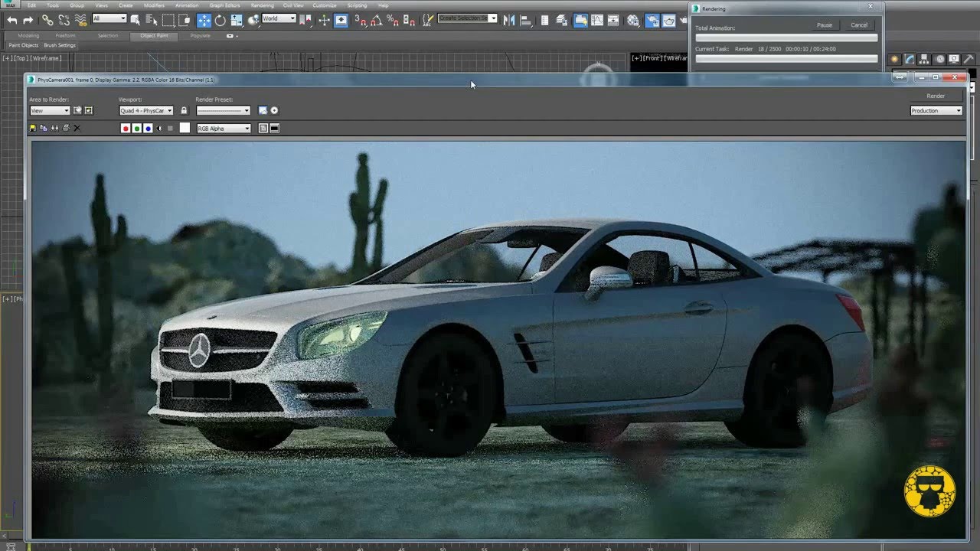Open the Layer Explorer icon

(562, 20)
